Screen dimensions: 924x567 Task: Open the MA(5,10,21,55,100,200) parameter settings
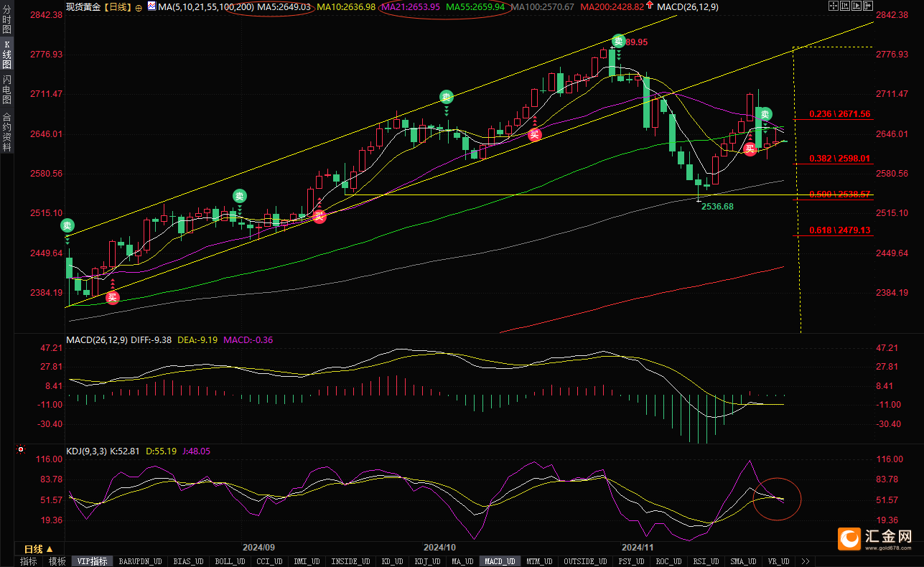[204, 6]
